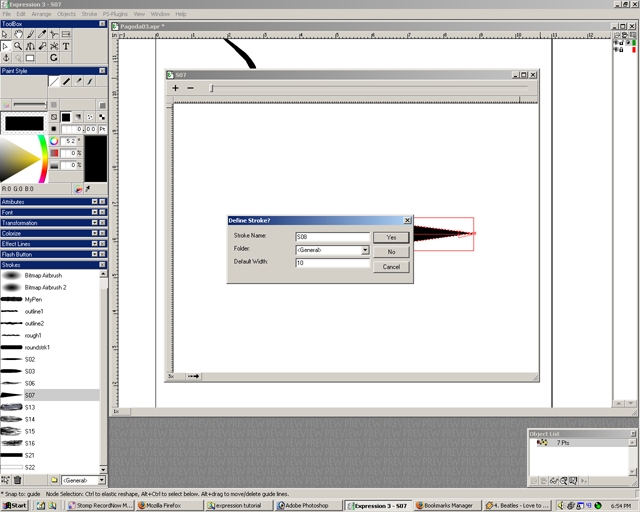This screenshot has height=512, width=640.
Task: Open the stroke folder icon
Action: [54, 480]
